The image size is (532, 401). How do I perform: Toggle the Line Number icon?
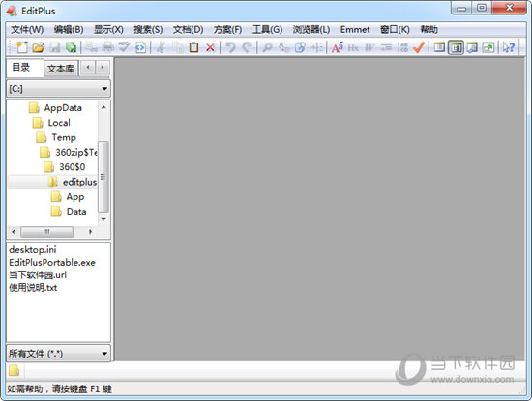[x=402, y=47]
